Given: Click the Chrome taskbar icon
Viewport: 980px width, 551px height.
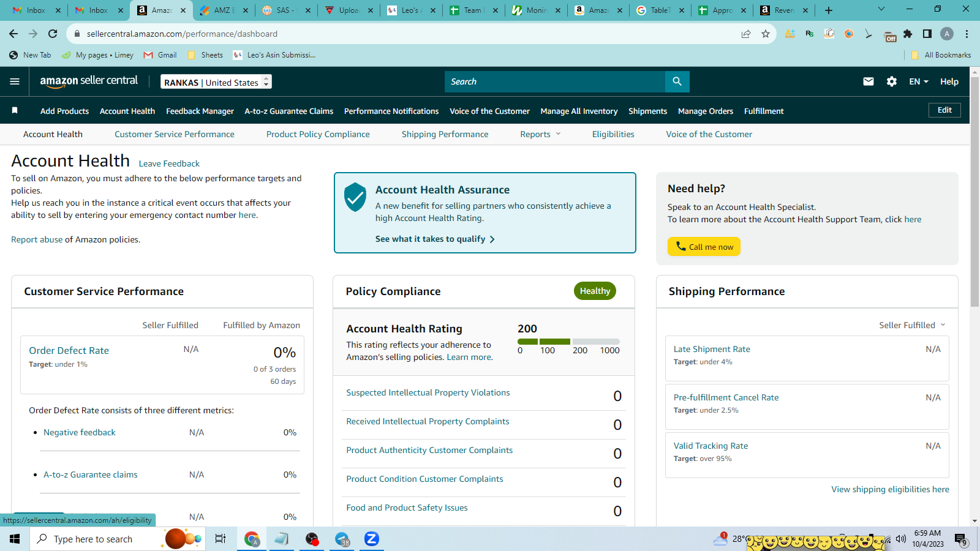Looking at the screenshot, I should pyautogui.click(x=252, y=539).
